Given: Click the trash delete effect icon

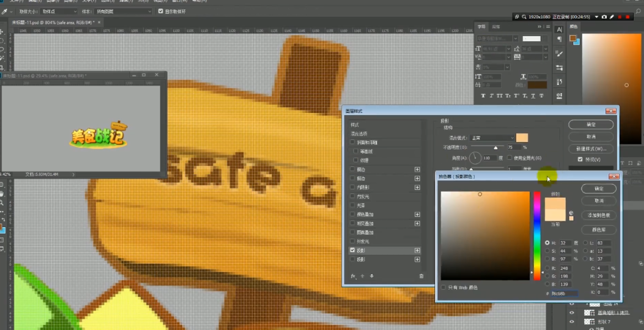Looking at the screenshot, I should point(421,276).
